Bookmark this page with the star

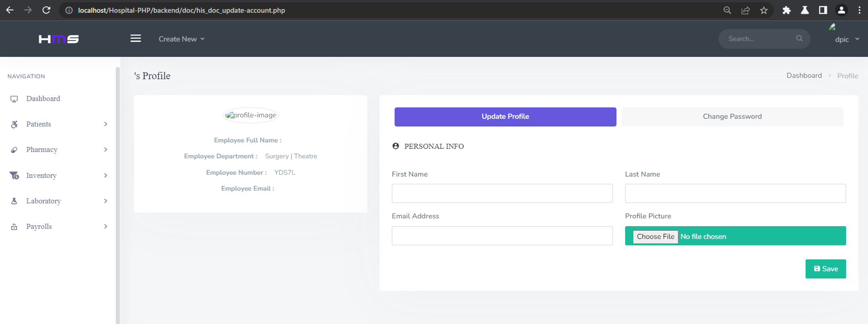tap(764, 10)
